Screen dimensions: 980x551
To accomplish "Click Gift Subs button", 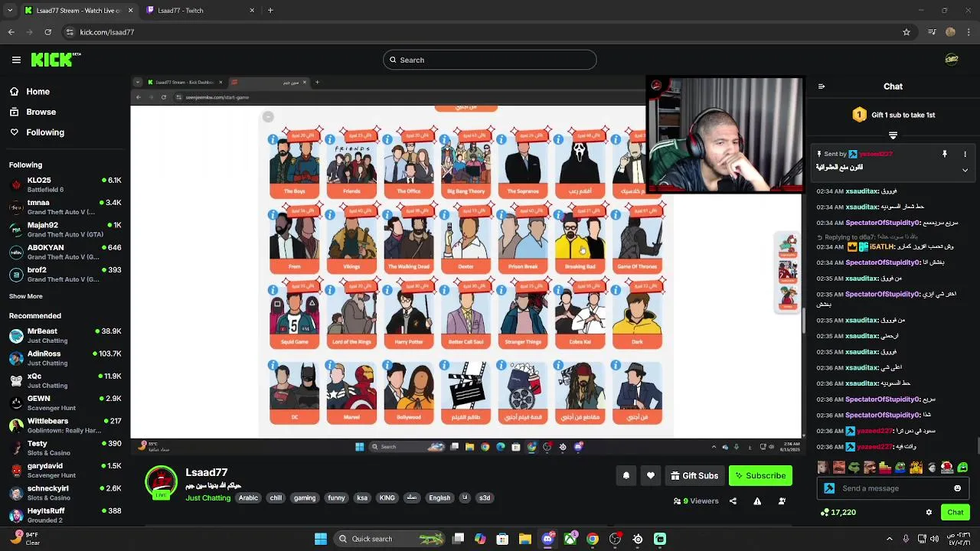I will coord(694,476).
